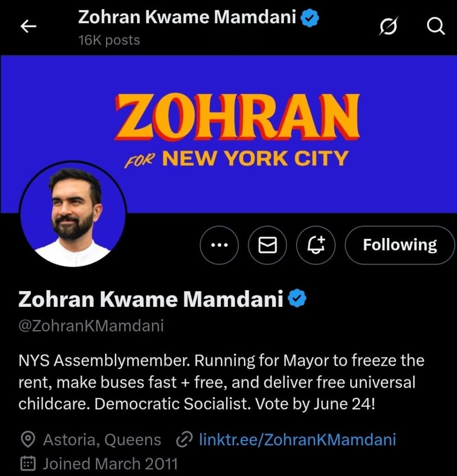457x476 pixels.
Task: Tap the @ZohranKMamdani handle
Action: 91,326
